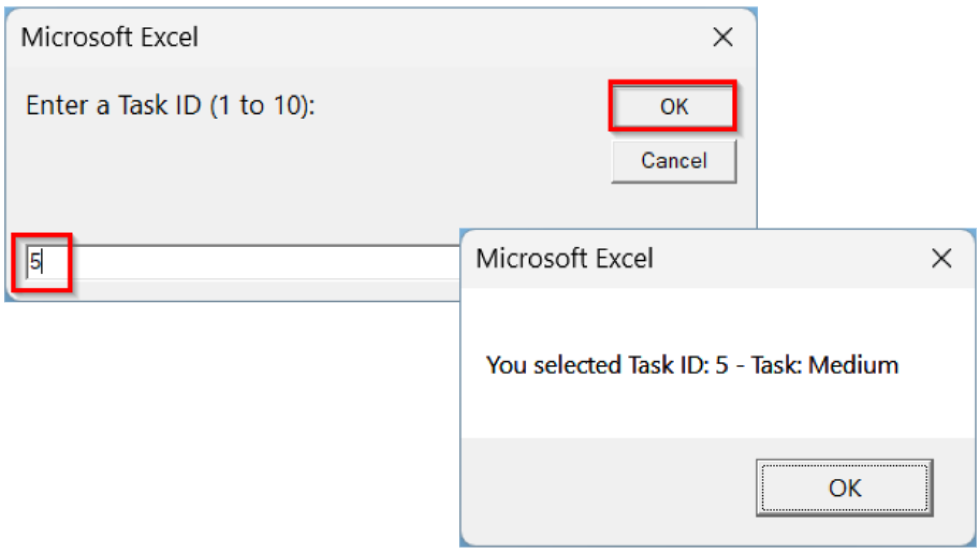Viewport: 980px width, 552px height.
Task: Dismiss the selection result message box
Action: click(x=843, y=487)
